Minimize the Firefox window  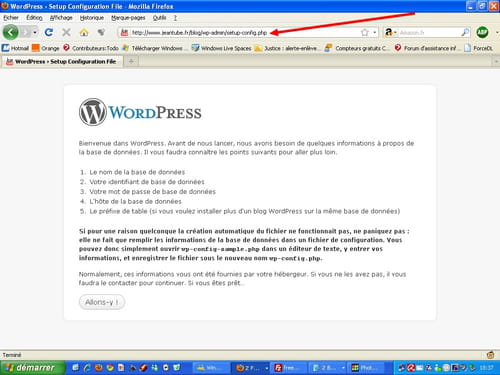pyautogui.click(x=471, y=6)
